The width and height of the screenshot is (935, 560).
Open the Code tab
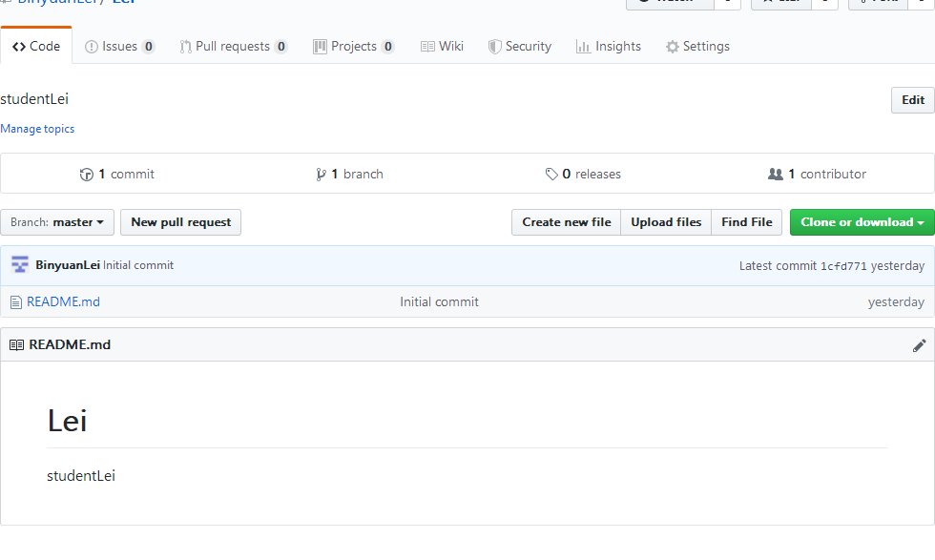36,46
